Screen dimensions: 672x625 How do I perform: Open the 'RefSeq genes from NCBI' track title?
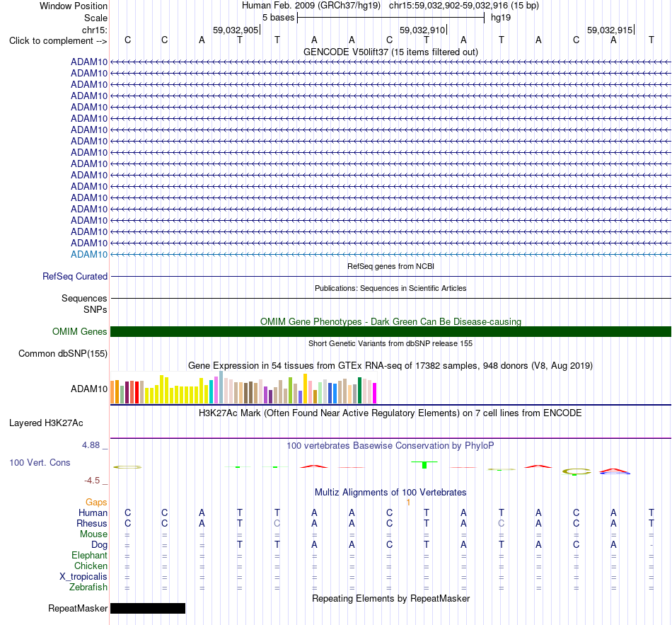390,266
